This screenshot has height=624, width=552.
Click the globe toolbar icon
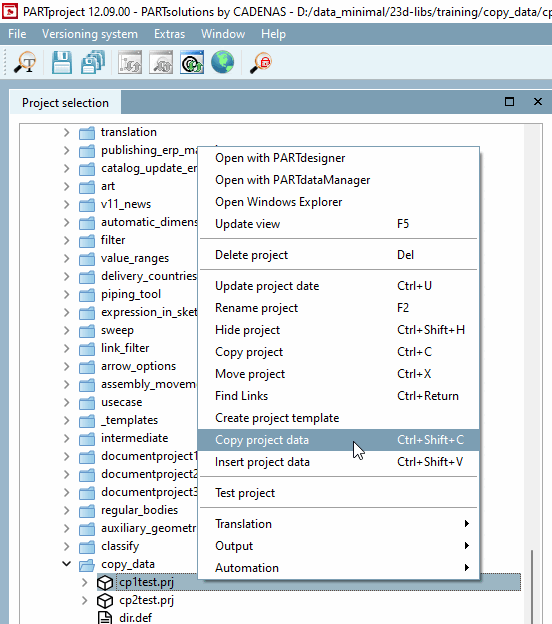(x=222, y=62)
